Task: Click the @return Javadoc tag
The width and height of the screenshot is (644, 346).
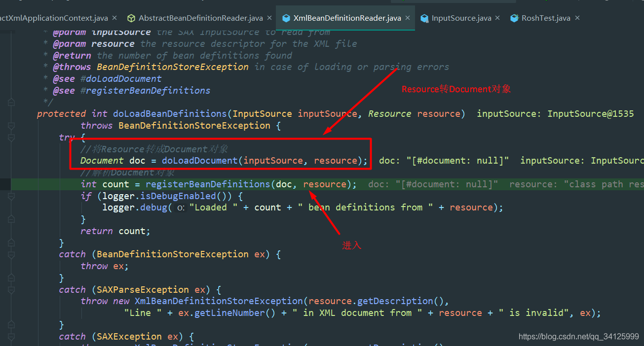Action: (72, 56)
